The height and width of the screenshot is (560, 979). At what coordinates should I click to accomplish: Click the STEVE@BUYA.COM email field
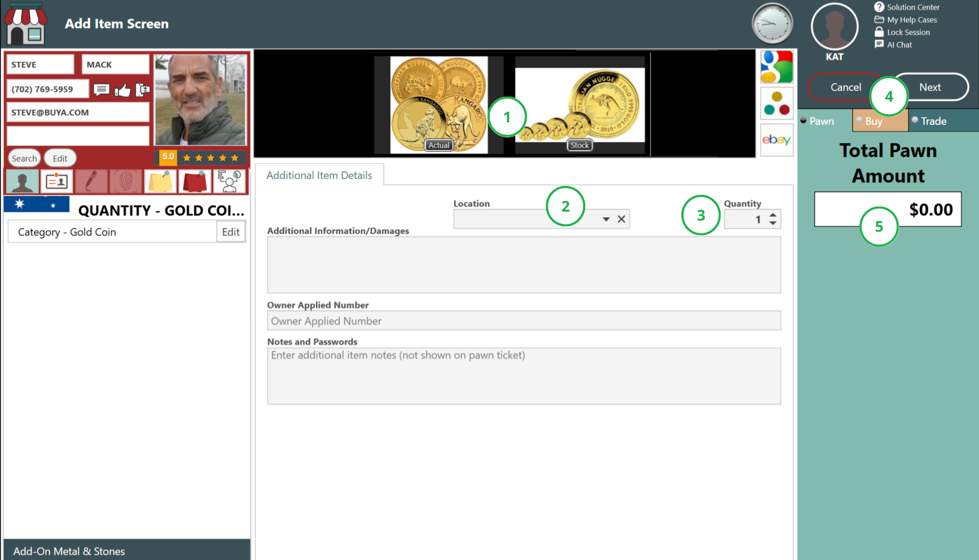pos(78,112)
